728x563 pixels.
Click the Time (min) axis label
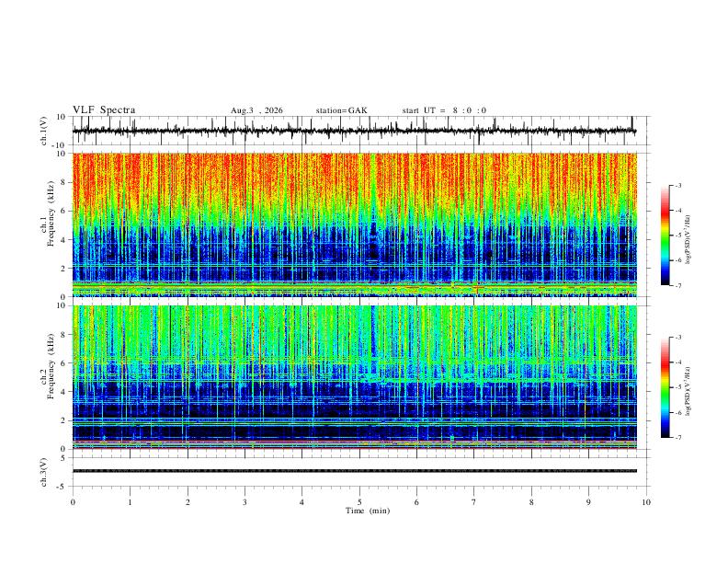point(368,511)
